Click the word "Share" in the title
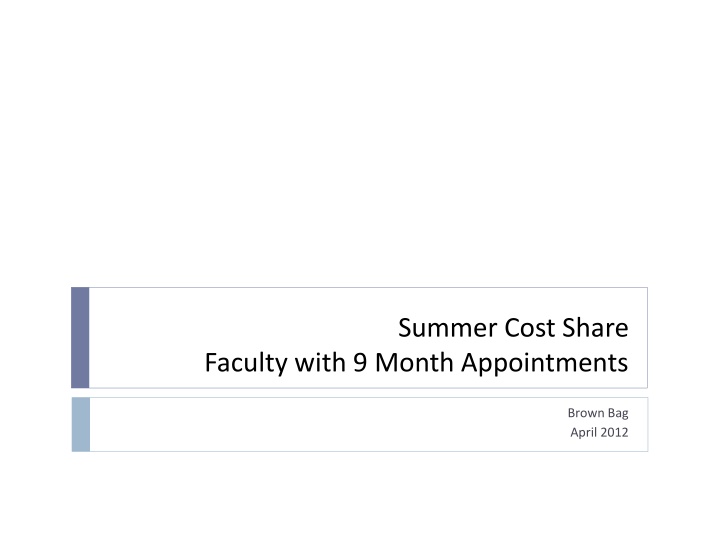 [x=598, y=326]
